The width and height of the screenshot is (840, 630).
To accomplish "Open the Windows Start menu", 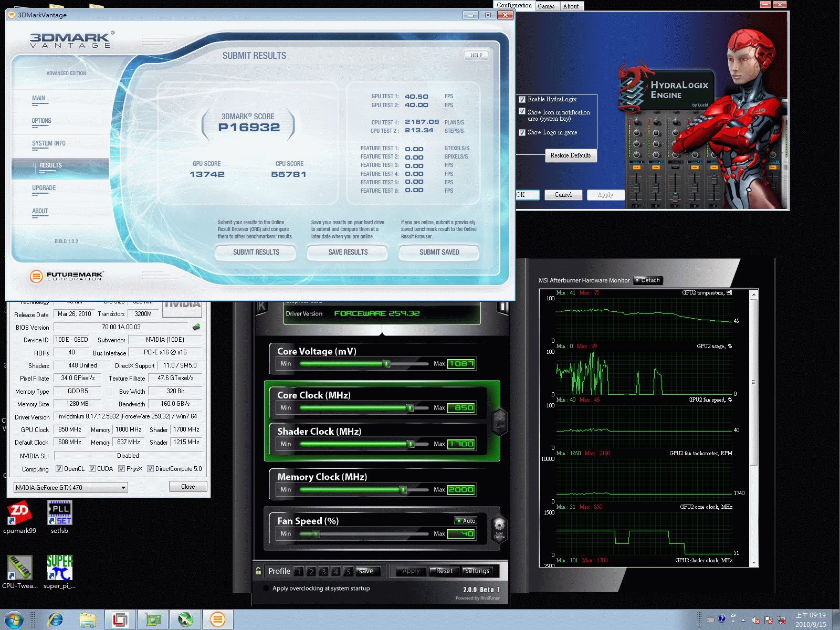I will (x=14, y=619).
